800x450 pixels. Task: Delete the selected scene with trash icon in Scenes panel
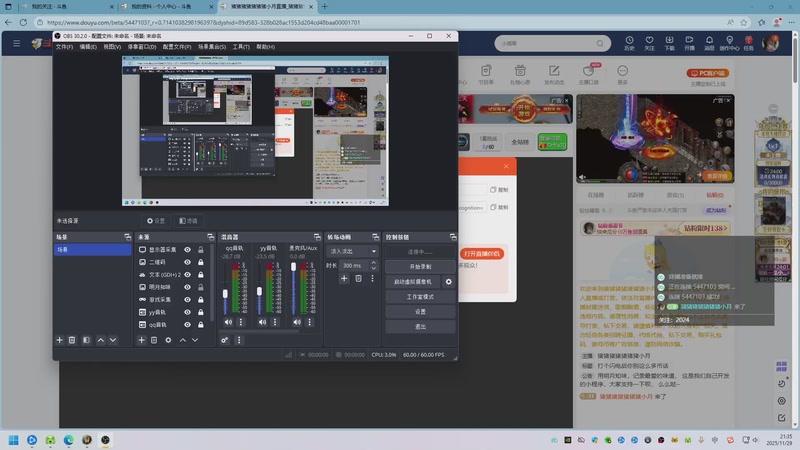tap(72, 340)
